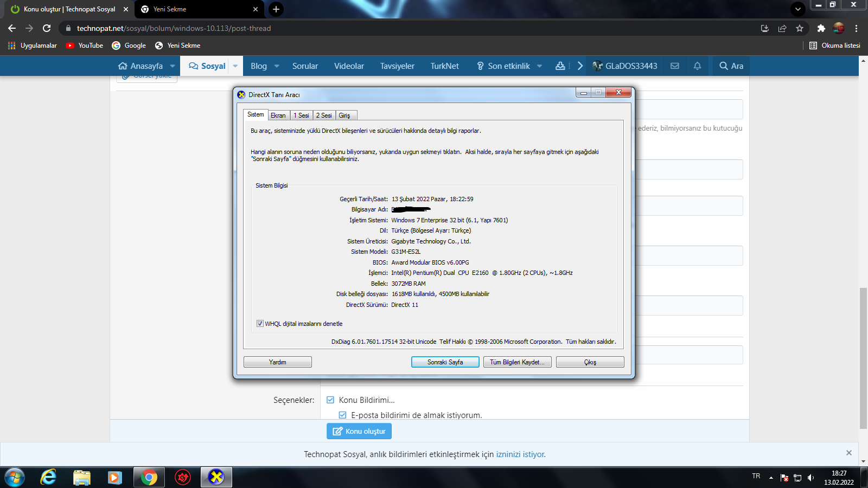Switch to the Yeni Sekme browser tab
This screenshot has width=868, height=488.
[198, 9]
